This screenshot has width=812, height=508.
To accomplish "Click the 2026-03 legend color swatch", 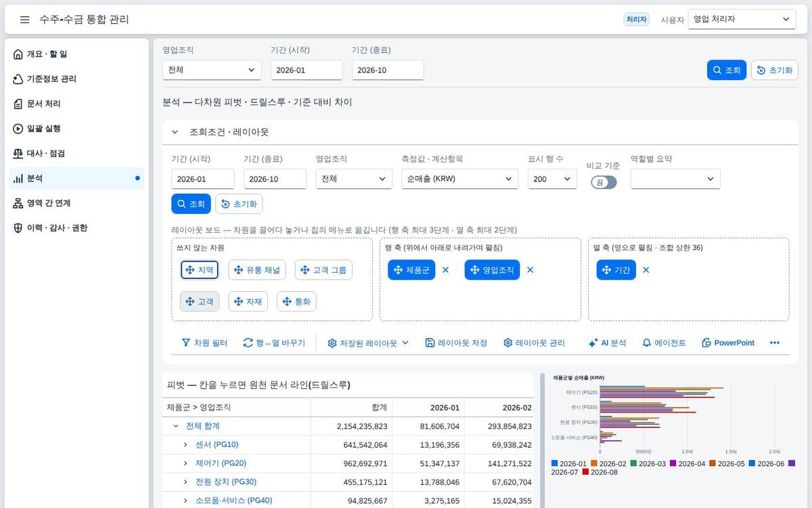I will (x=634, y=463).
